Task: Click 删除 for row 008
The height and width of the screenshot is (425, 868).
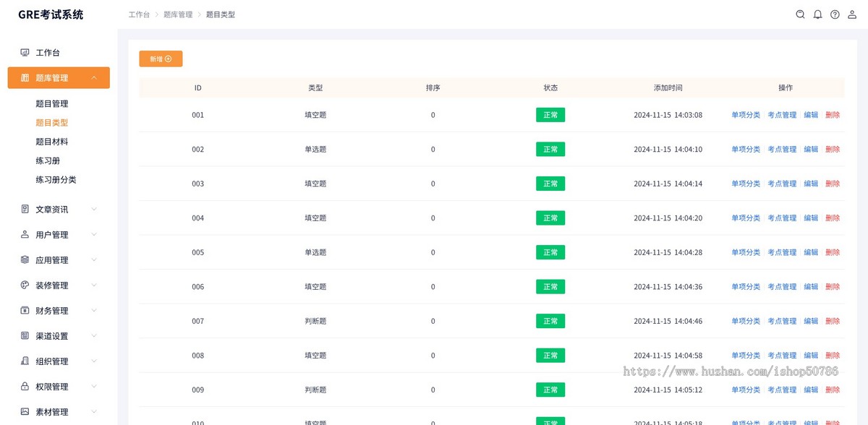Action: tap(833, 356)
